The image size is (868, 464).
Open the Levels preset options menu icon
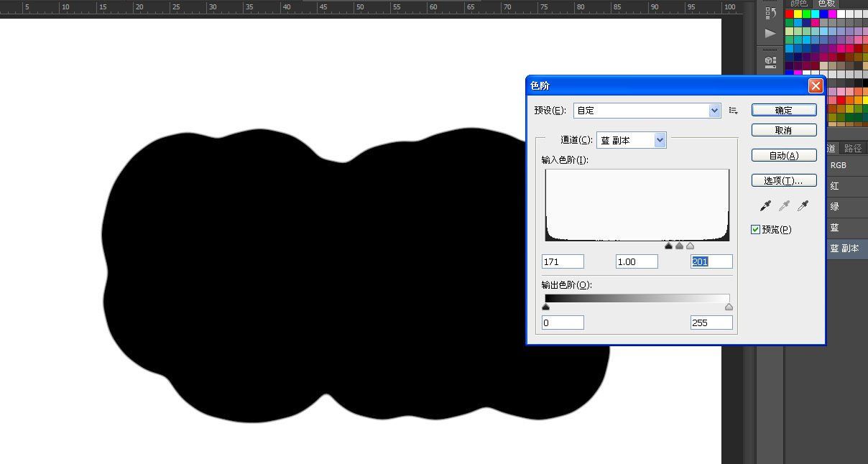(733, 111)
